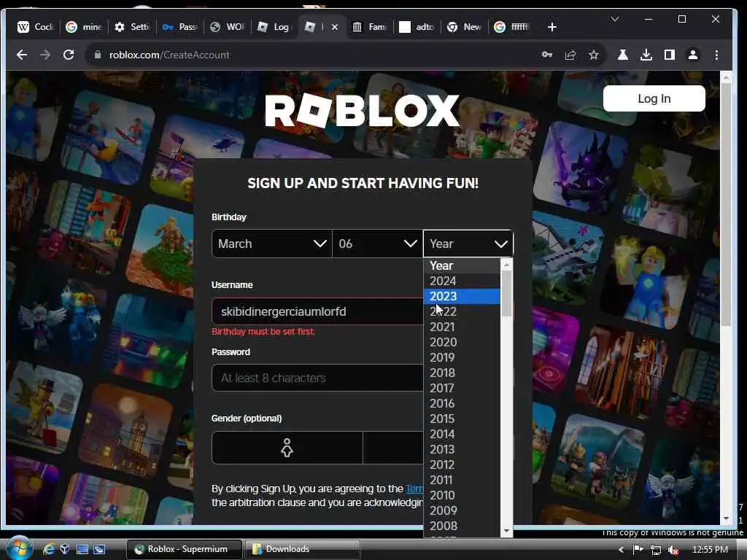Viewport: 747px width, 560px height.
Task: Close the active Roblox tab
Action: coord(334,27)
